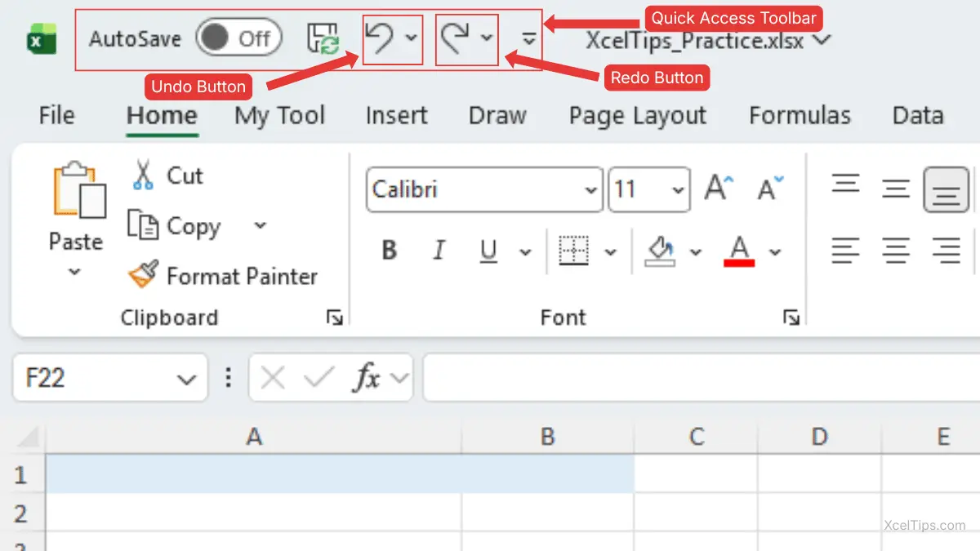Increase font size with larger A icon
Image resolution: width=980 pixels, height=551 pixels.
tap(719, 189)
